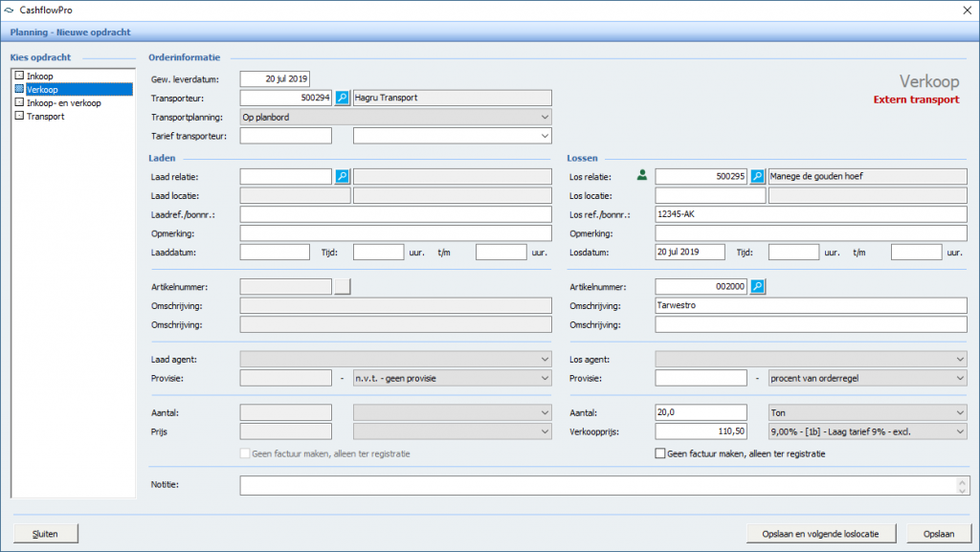Toggle Inkoop- en verkoop checkbox icon
980x552 pixels.
(19, 102)
